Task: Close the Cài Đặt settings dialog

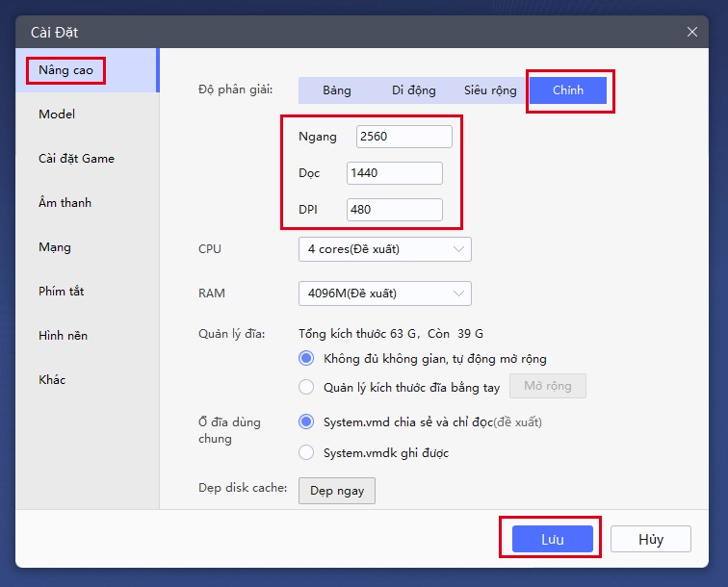Action: 691,32
